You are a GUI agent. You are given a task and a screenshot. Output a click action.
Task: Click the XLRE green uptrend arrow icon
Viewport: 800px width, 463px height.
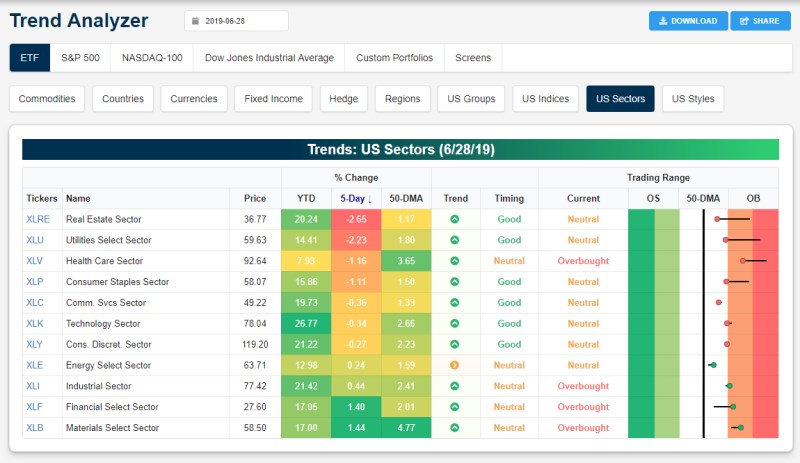coord(455,219)
